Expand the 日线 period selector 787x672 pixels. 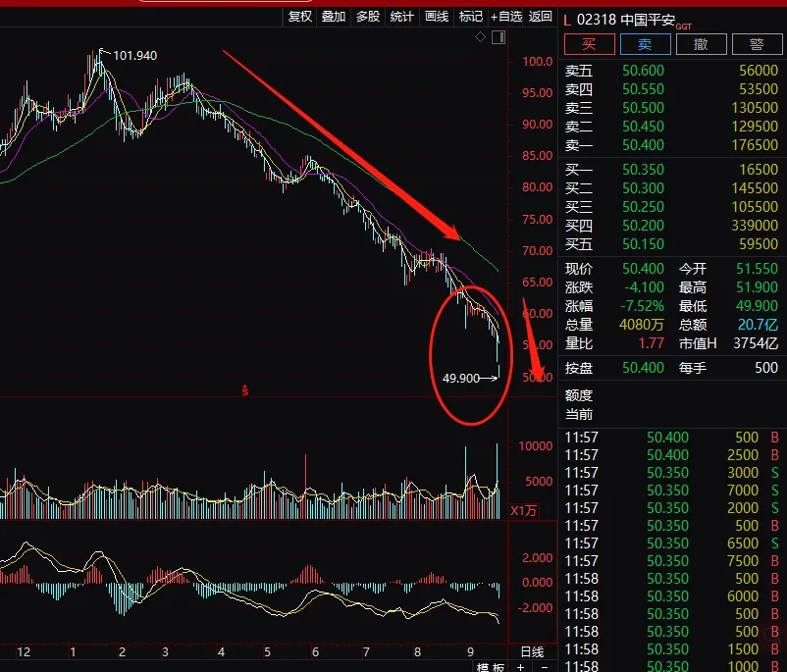click(531, 651)
